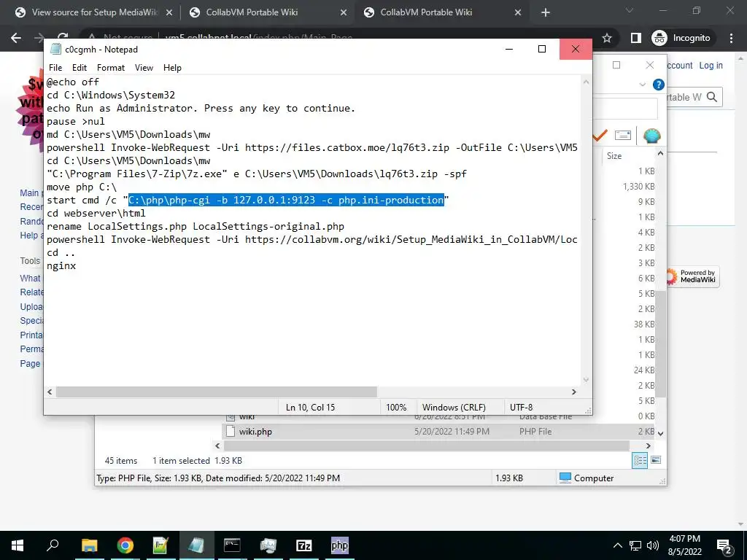The width and height of the screenshot is (747, 560).
Task: Click the 'pause >nul' line in Notepad
Action: pyautogui.click(x=76, y=122)
